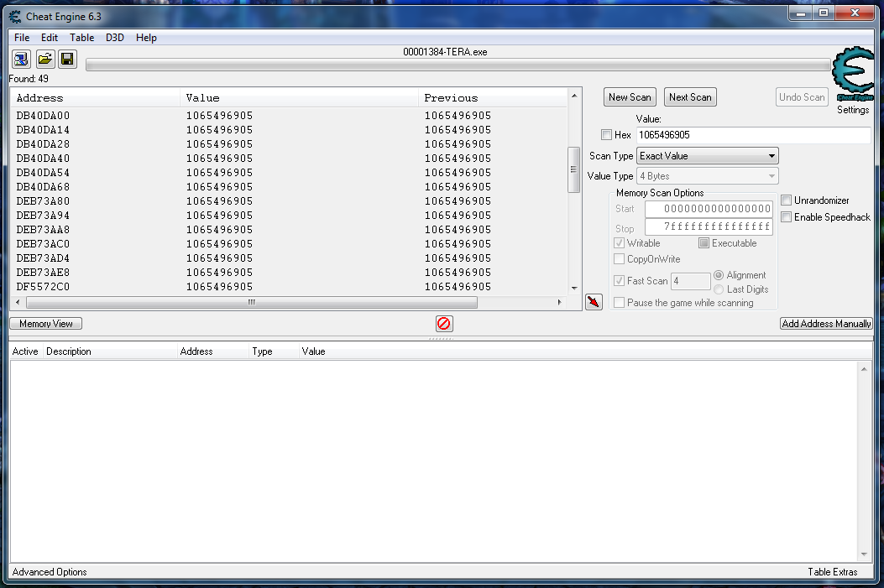Open the Table menu

click(81, 38)
